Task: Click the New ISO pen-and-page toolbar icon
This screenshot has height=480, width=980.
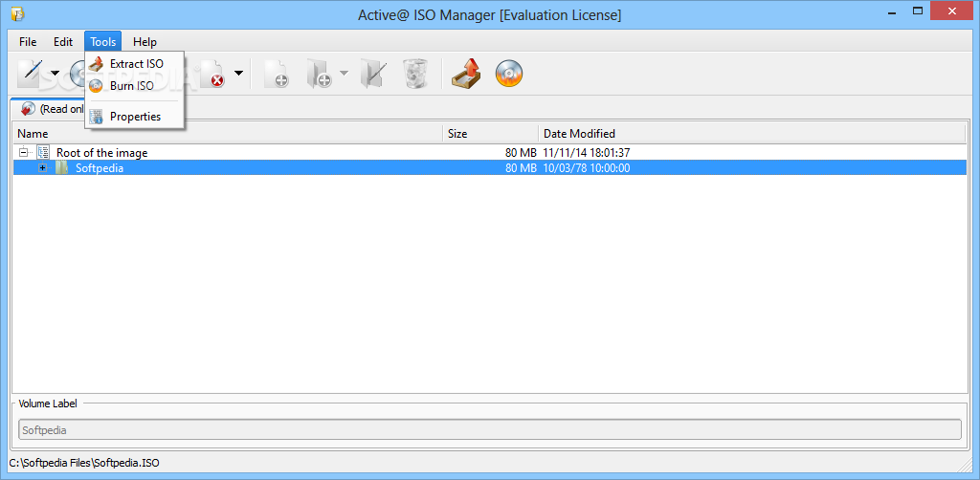Action: coord(30,73)
